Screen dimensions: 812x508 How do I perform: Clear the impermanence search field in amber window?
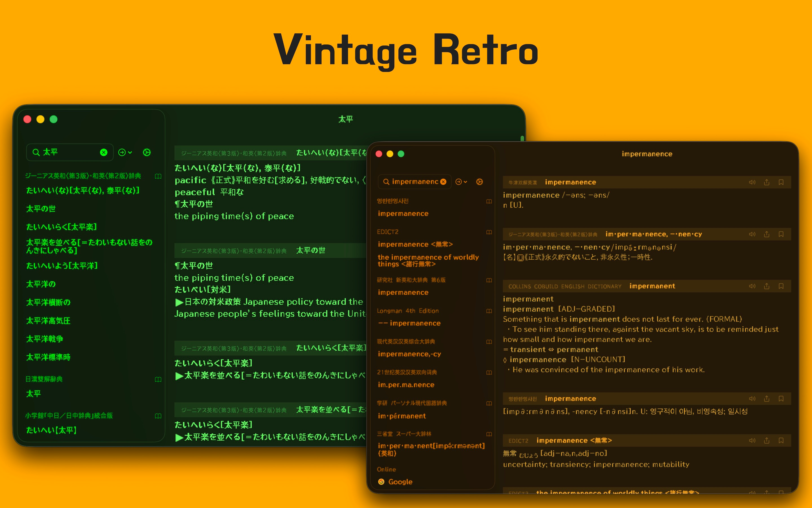click(x=443, y=182)
